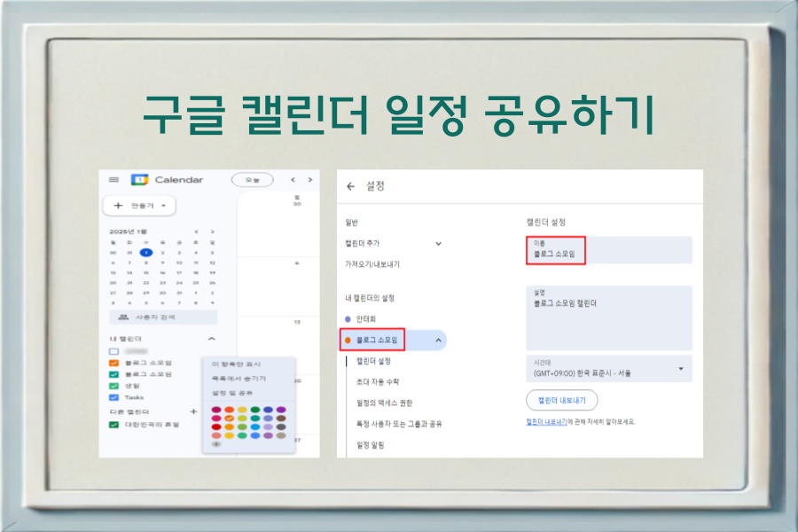Collapse the 블로그 소모임 settings chevron
Screen dimensions: 798x532
click(x=438, y=340)
